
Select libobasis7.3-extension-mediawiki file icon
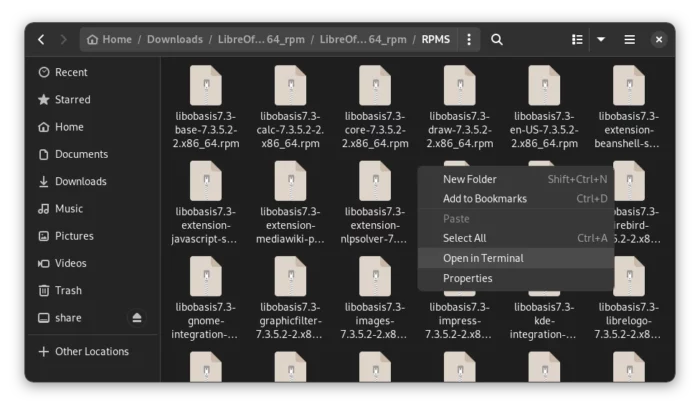click(x=290, y=181)
